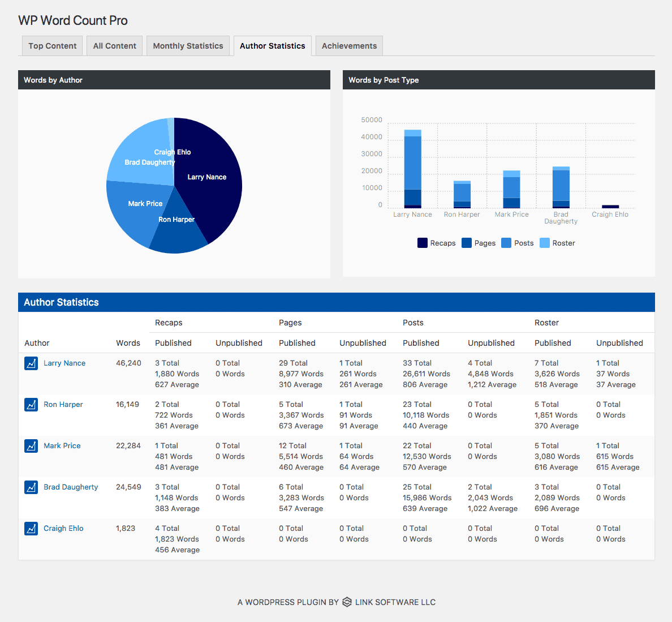This screenshot has width=672, height=622.
Task: Click the 4,848 Words unpublished value
Action: coord(491,374)
